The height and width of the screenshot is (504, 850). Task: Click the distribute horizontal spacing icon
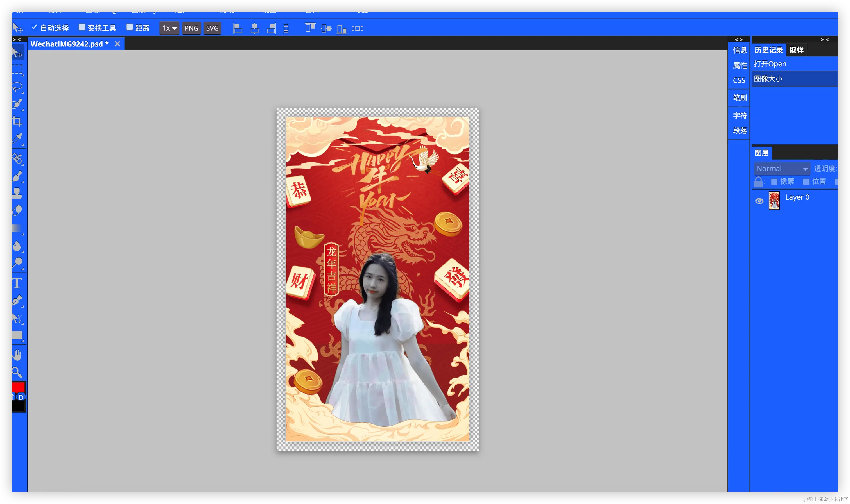(357, 29)
